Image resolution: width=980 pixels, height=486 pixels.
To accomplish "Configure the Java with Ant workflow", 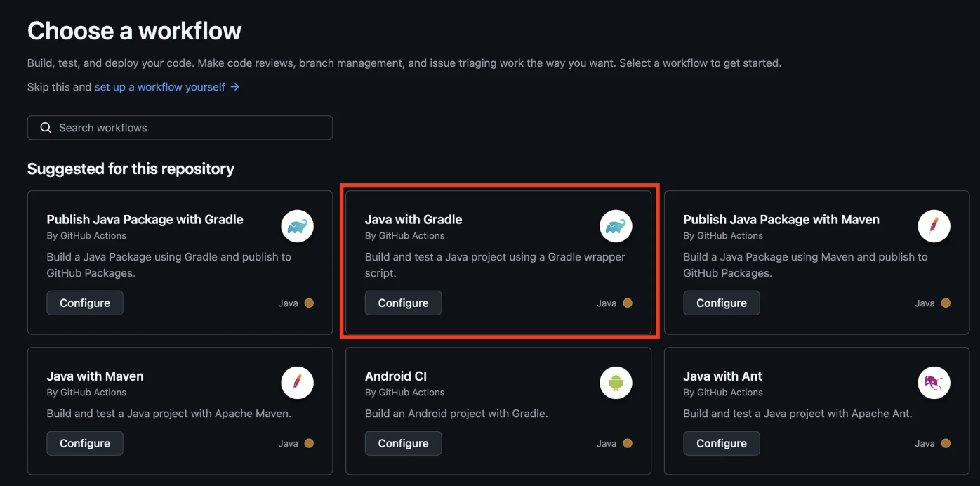I will pyautogui.click(x=722, y=443).
